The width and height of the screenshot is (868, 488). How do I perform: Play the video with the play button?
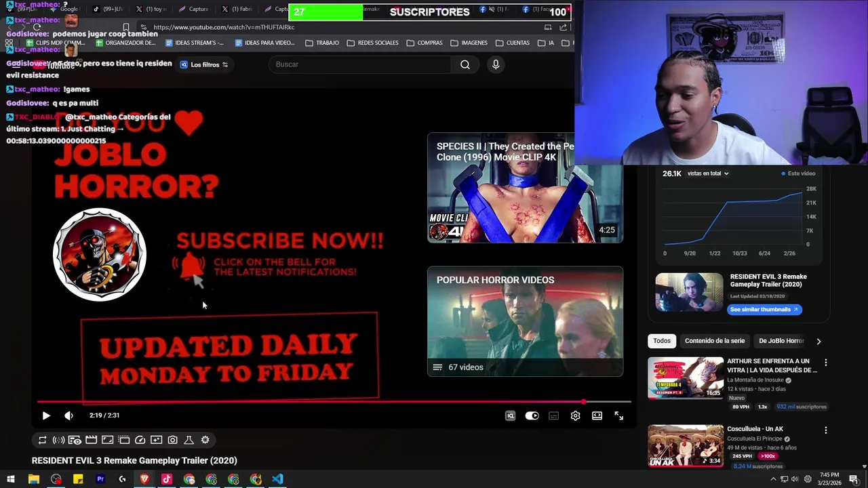pos(46,415)
